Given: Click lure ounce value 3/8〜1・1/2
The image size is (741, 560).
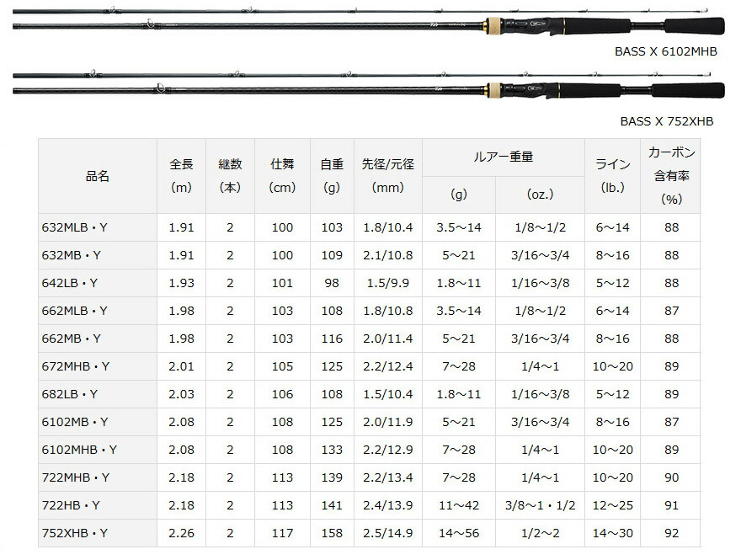Looking at the screenshot, I should pos(540,505).
